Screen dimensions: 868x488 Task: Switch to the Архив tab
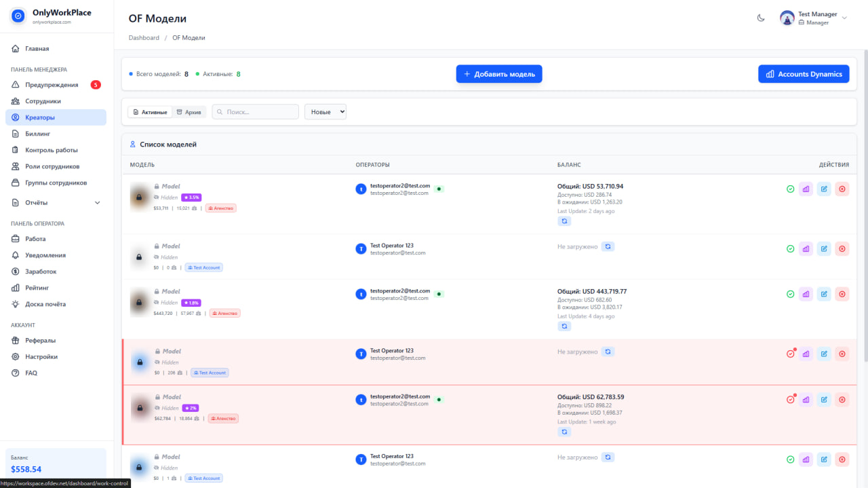tap(189, 111)
